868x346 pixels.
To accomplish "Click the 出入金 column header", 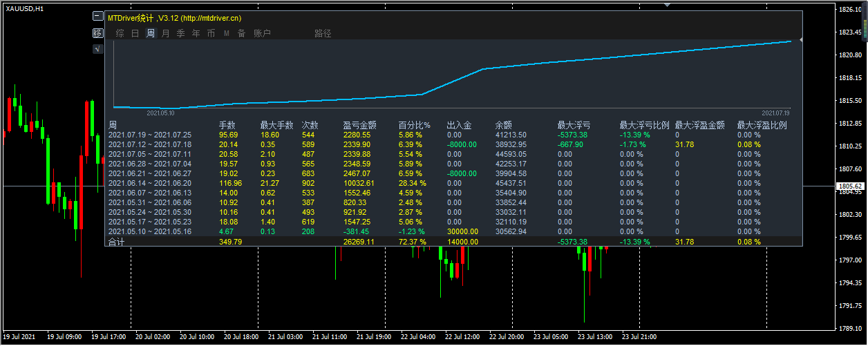I will click(460, 126).
